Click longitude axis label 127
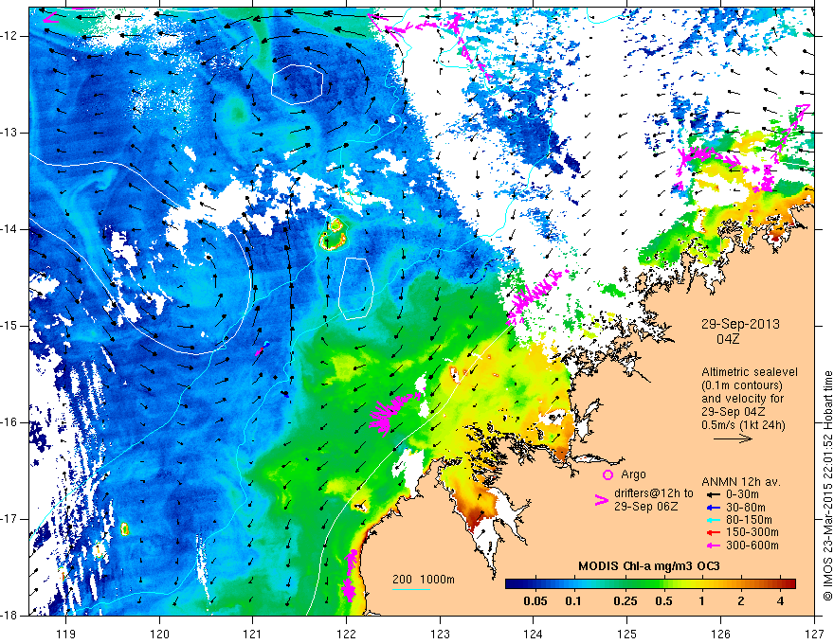834x644 pixels. tap(814, 635)
